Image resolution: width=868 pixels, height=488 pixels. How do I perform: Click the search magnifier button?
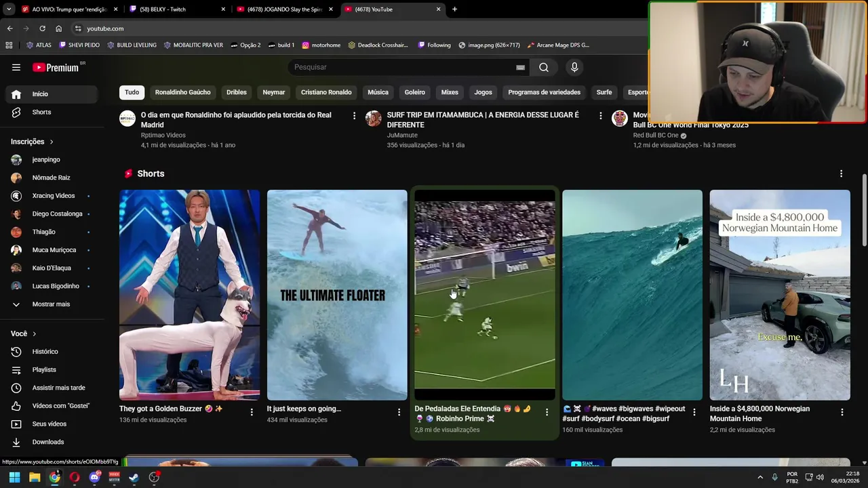[x=544, y=67]
